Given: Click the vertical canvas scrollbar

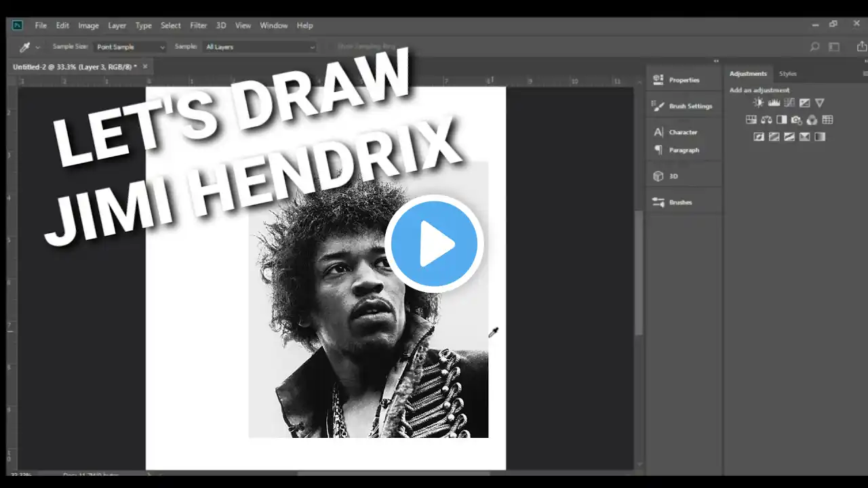Looking at the screenshot, I should click(x=638, y=273).
